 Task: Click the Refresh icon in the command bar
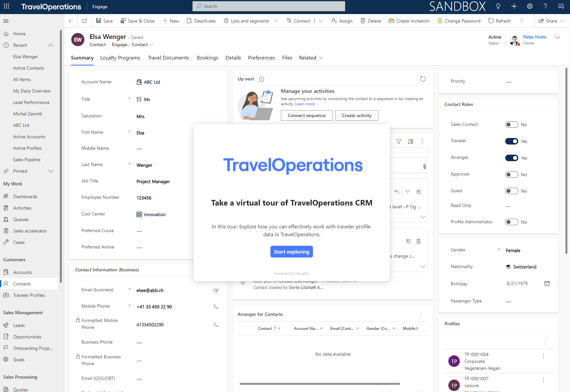click(x=490, y=21)
